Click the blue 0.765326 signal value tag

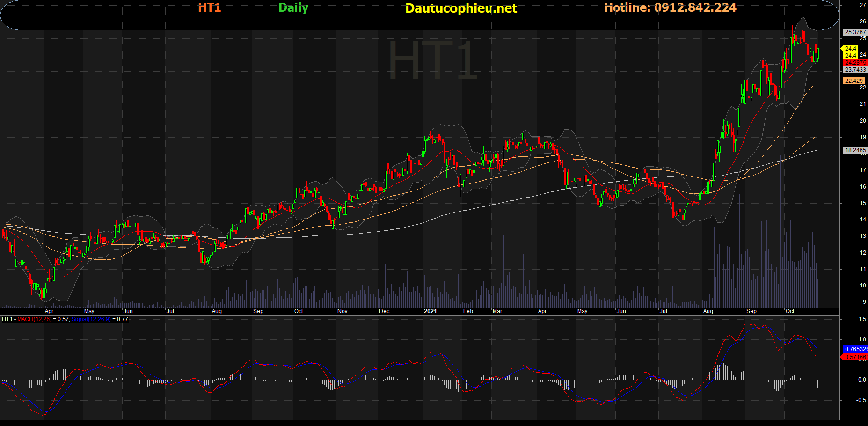point(855,349)
